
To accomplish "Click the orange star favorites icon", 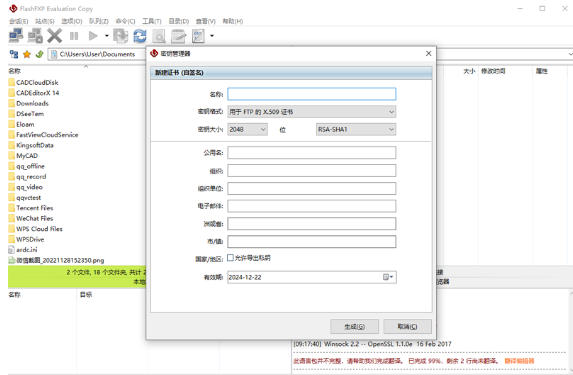I will tap(27, 54).
